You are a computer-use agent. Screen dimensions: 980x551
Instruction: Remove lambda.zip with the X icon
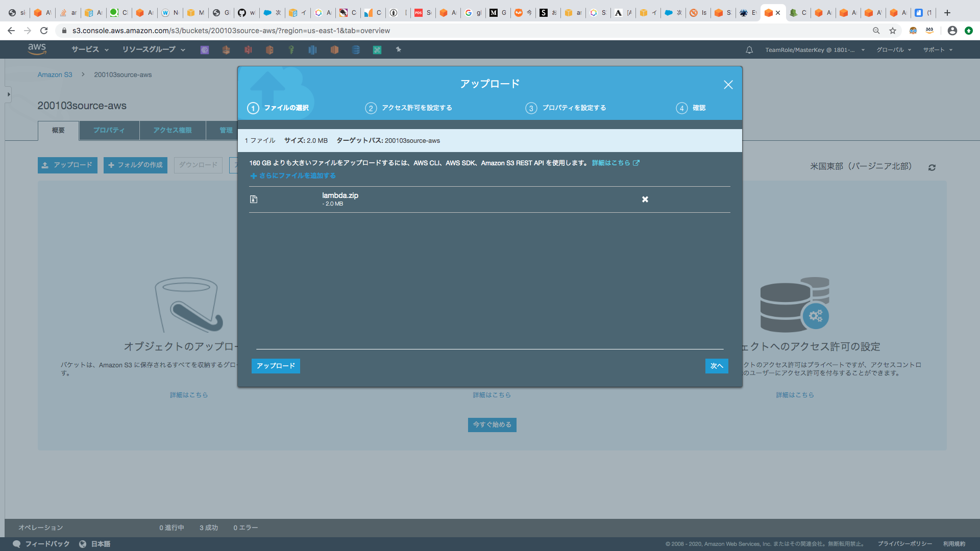645,199
